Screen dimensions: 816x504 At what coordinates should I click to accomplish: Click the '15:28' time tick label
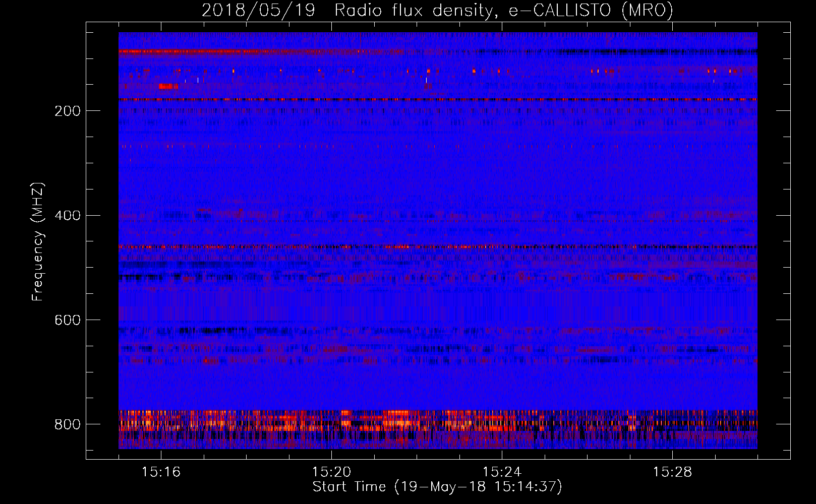672,472
